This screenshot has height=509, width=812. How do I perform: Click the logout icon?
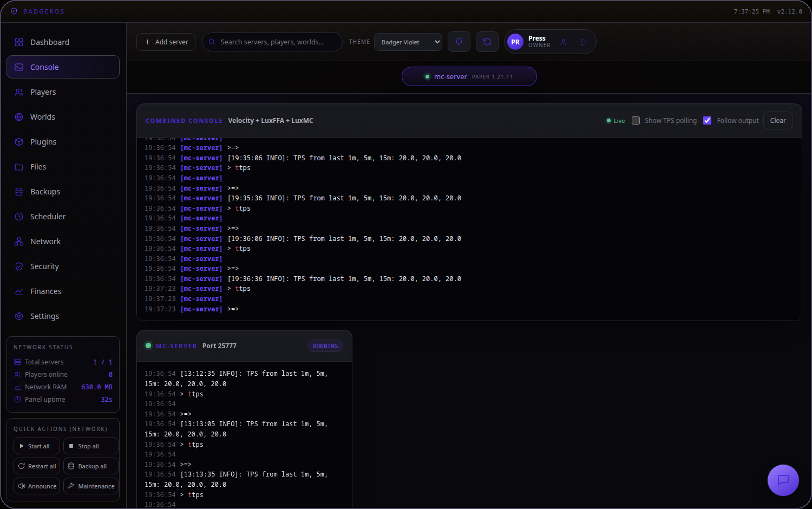pos(584,42)
